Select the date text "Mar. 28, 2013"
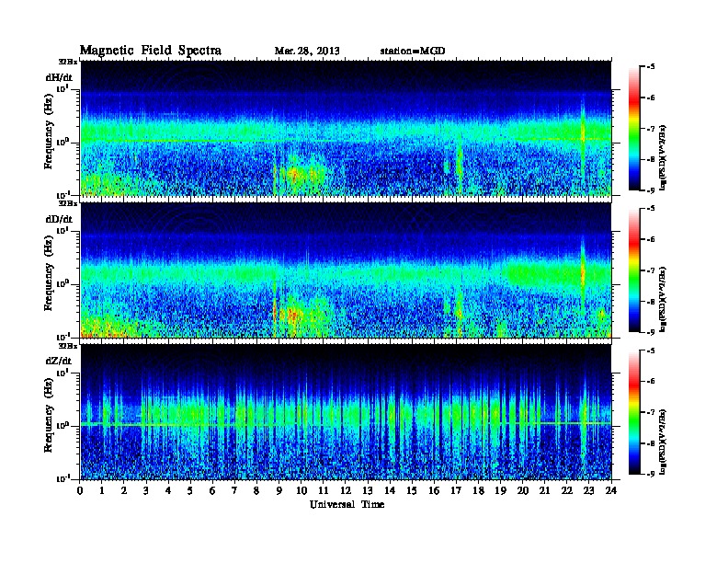Viewport: 728px width, 563px height. click(307, 52)
